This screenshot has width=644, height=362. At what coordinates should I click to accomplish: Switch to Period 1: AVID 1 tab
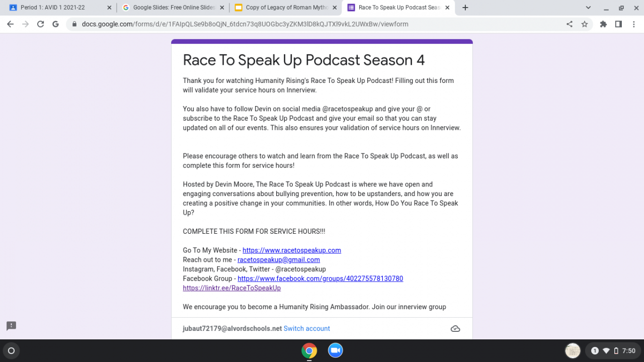(60, 8)
